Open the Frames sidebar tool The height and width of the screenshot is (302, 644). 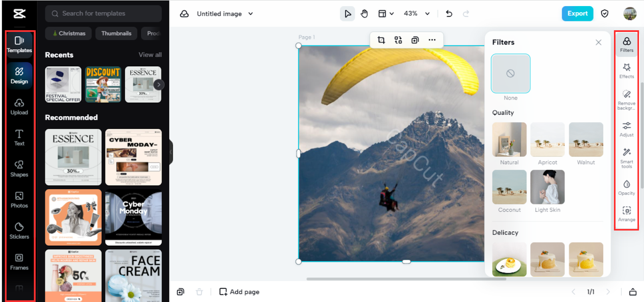tap(19, 262)
